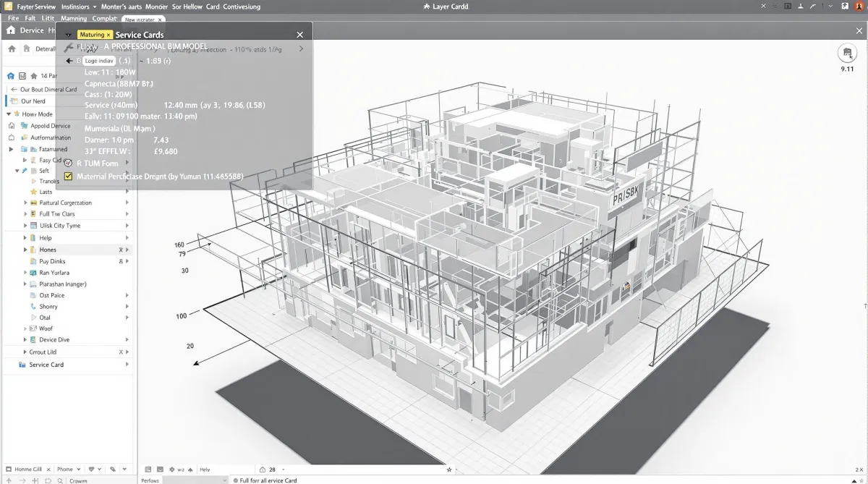The image size is (868, 484).
Task: Select the Piarashan Inanger) item
Action: pyautogui.click(x=63, y=284)
